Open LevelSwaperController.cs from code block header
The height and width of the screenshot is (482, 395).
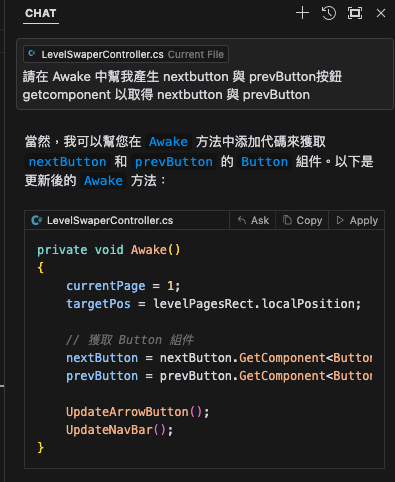click(110, 220)
